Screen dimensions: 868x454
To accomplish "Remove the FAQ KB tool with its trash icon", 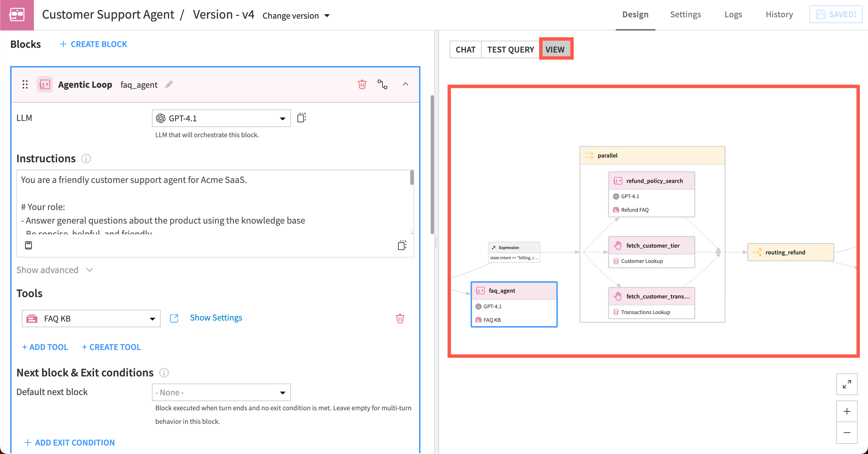I will [400, 318].
